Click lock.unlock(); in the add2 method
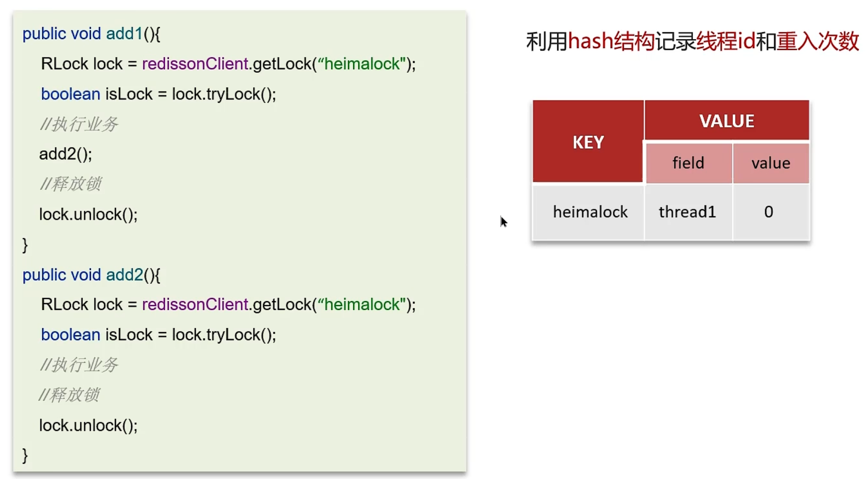The width and height of the screenshot is (868, 479). point(88,425)
